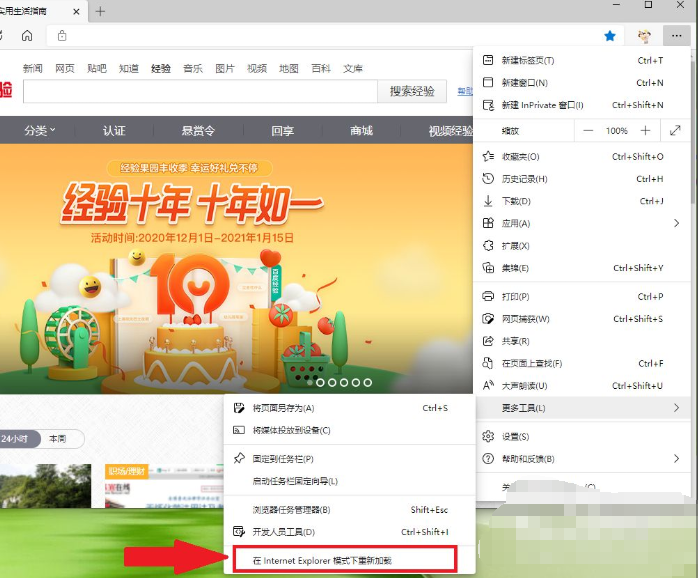The width and height of the screenshot is (698, 578).
Task: Open the 音乐 nav link
Action: [193, 69]
